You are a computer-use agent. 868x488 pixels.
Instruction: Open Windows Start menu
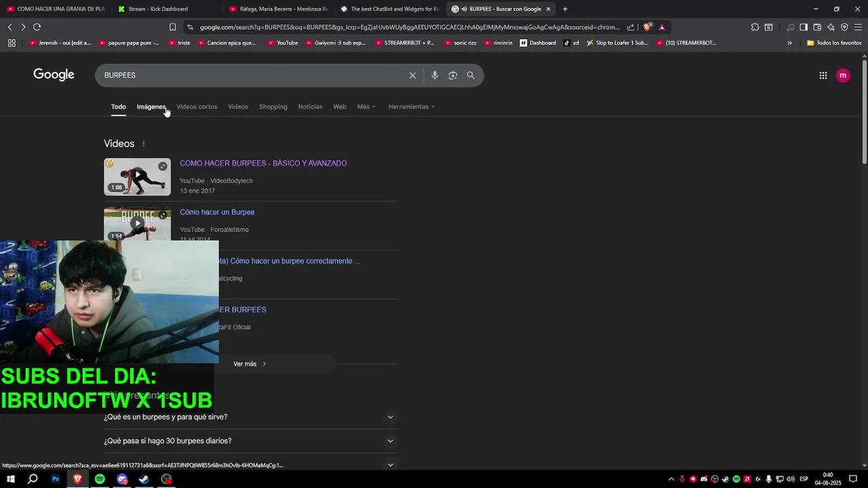[x=11, y=479]
